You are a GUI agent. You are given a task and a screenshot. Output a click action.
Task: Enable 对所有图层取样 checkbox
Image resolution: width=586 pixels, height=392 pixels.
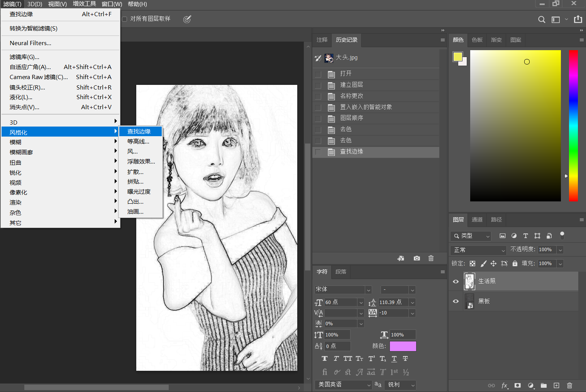(x=125, y=19)
